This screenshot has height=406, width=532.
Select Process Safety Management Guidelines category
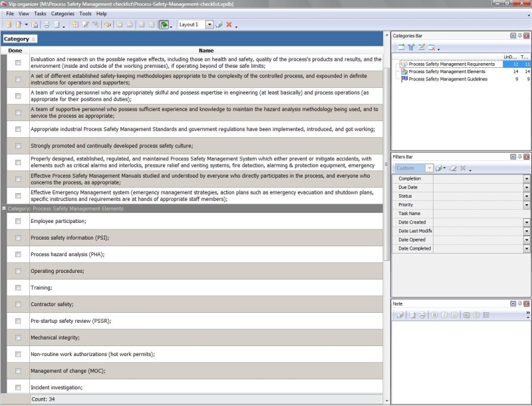pyautogui.click(x=448, y=79)
